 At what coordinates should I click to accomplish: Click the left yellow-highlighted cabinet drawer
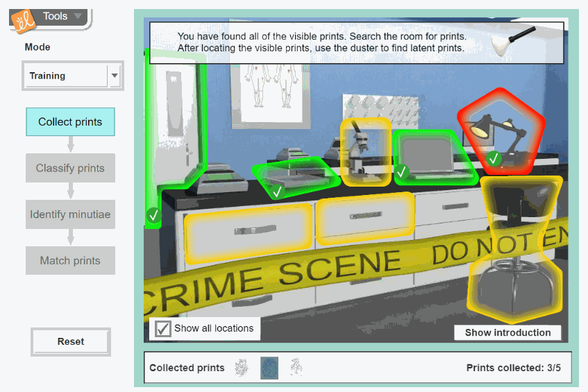(248, 228)
